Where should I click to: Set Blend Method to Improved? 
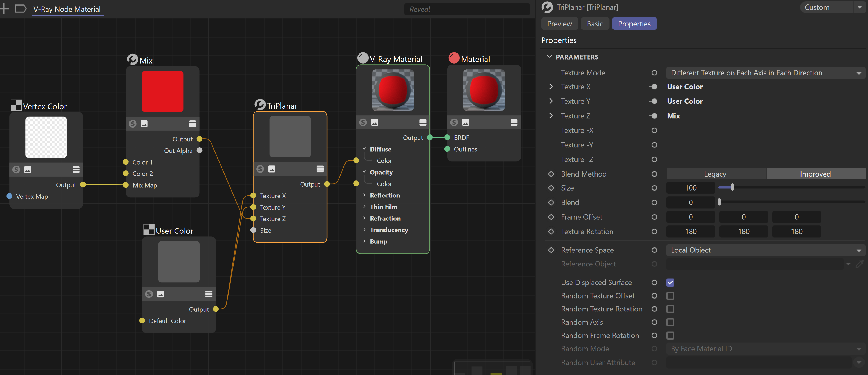(x=815, y=174)
